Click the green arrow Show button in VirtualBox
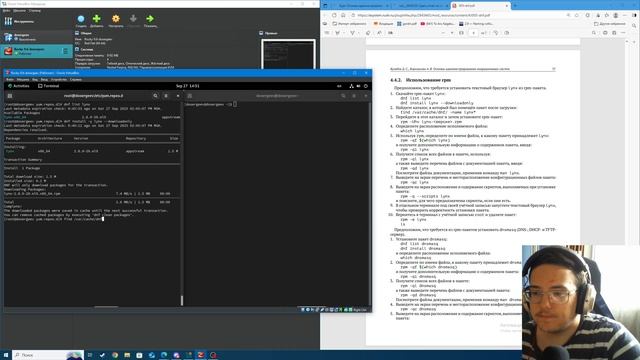The width and height of the screenshot is (640, 360). coord(150,20)
